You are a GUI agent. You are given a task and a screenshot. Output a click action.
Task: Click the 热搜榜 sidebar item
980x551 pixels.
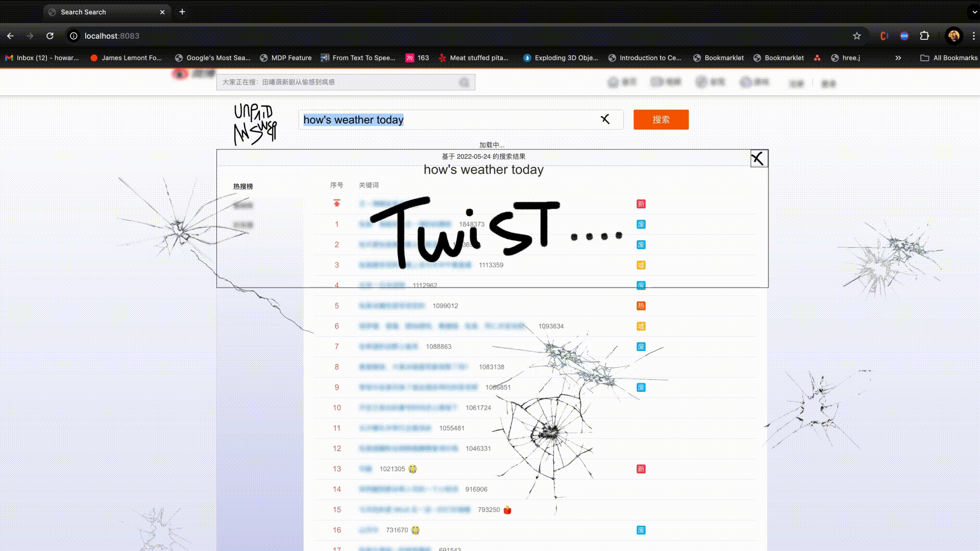click(243, 186)
